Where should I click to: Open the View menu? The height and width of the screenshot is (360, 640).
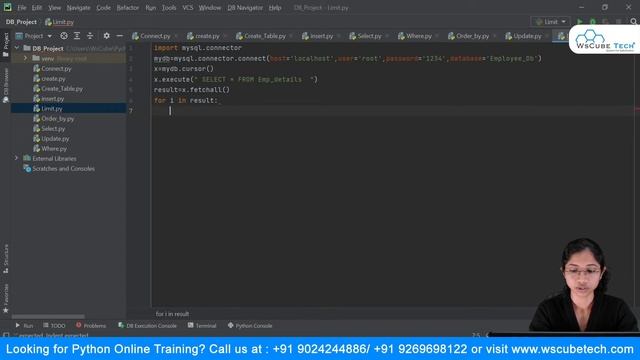(54, 8)
